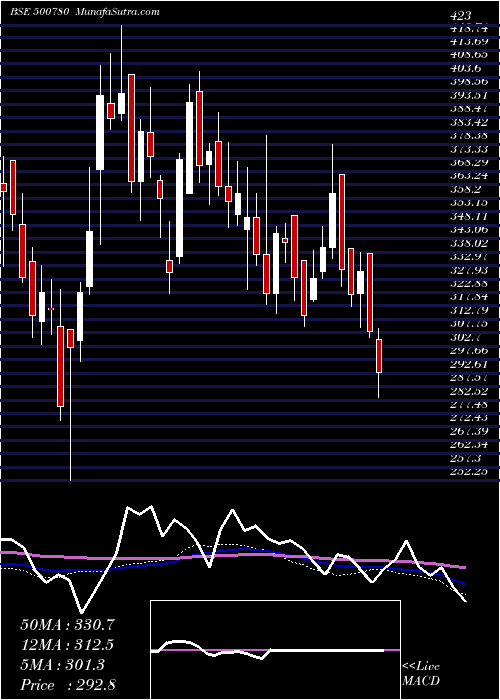
Task: Click the 423 top price axis label
Action: pos(461,17)
